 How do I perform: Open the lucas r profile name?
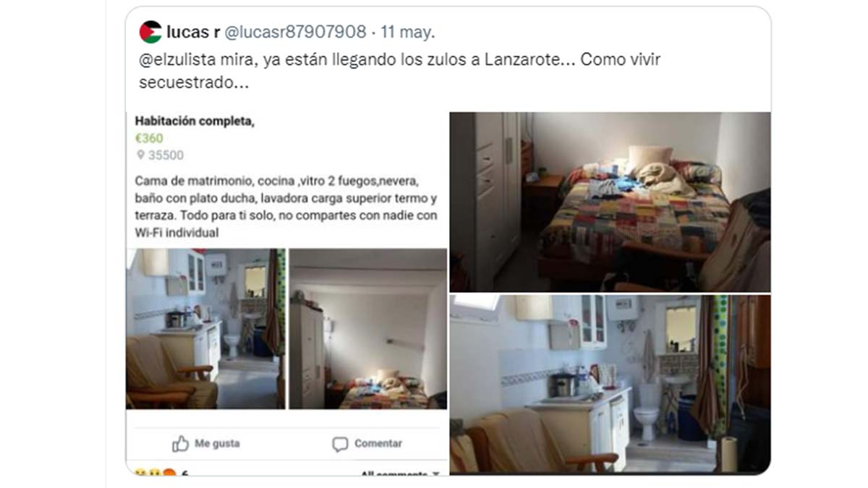[193, 32]
